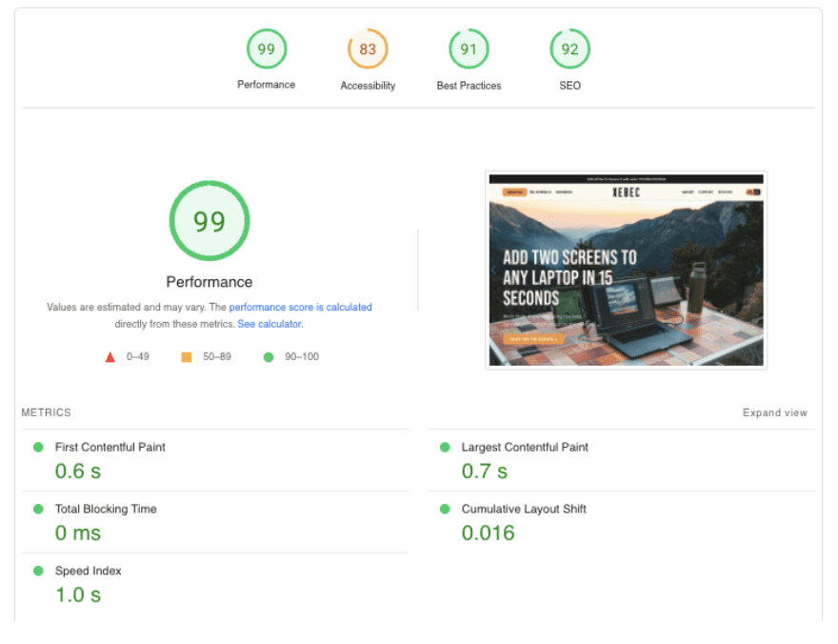Toggle Expand view for metrics
The height and width of the screenshot is (644, 838).
(x=774, y=413)
